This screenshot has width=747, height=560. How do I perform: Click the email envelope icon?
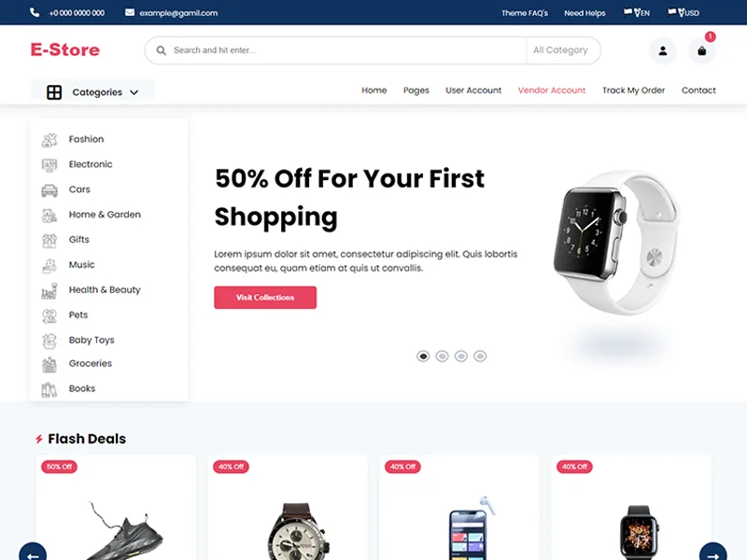pyautogui.click(x=130, y=12)
